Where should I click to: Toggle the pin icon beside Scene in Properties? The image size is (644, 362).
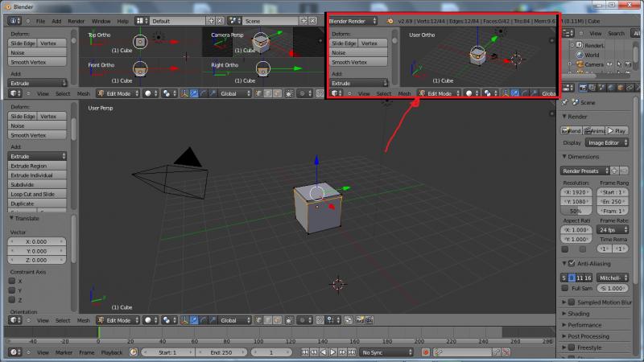click(565, 102)
